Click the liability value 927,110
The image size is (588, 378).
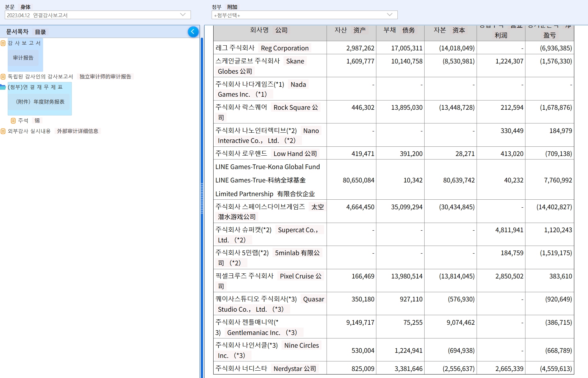(411, 299)
